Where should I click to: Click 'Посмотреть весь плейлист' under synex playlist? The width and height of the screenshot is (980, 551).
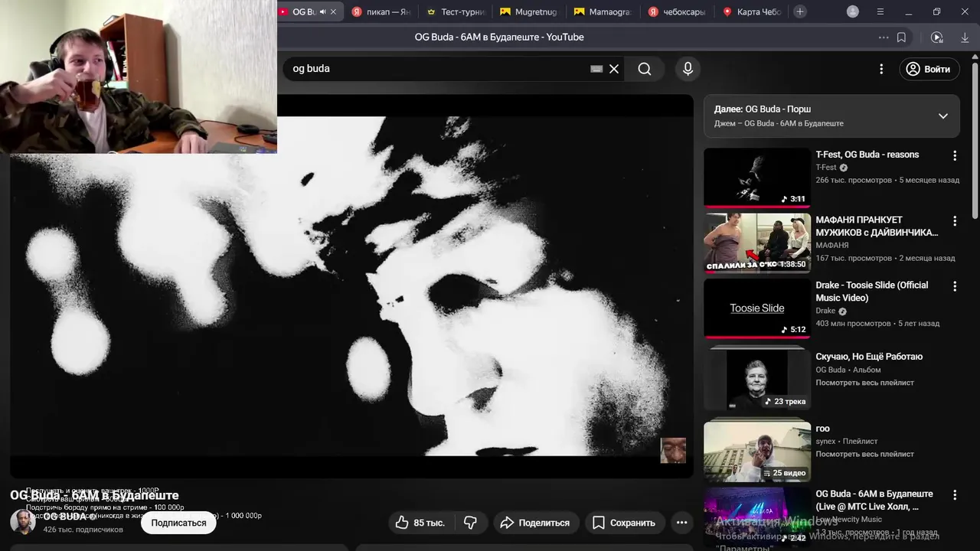coord(865,454)
